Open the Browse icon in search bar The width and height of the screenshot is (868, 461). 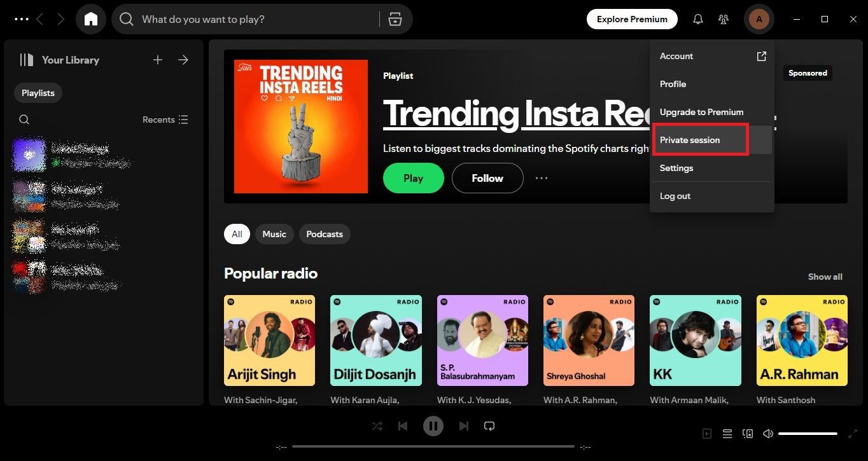tap(395, 19)
